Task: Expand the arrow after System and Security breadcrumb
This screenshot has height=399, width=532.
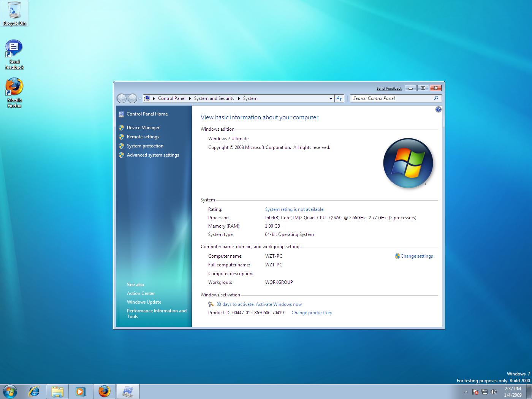Action: [x=239, y=98]
